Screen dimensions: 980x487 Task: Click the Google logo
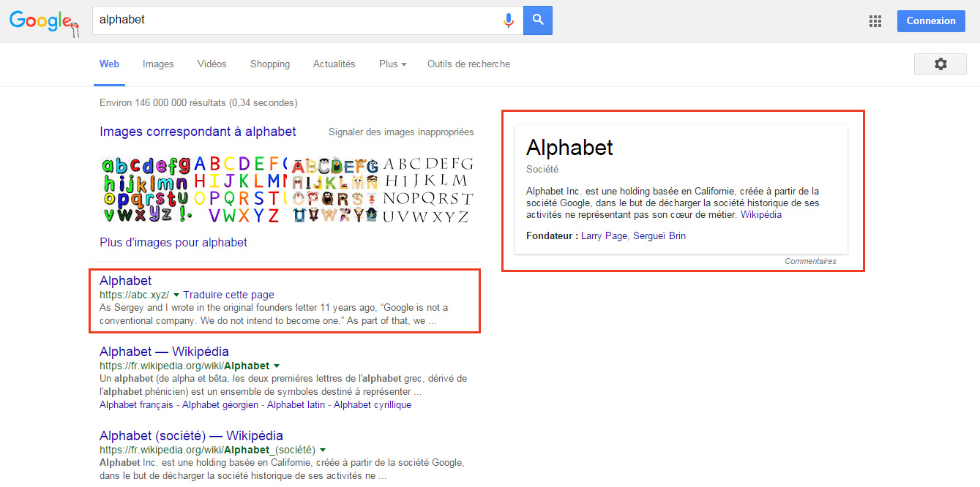(x=43, y=22)
